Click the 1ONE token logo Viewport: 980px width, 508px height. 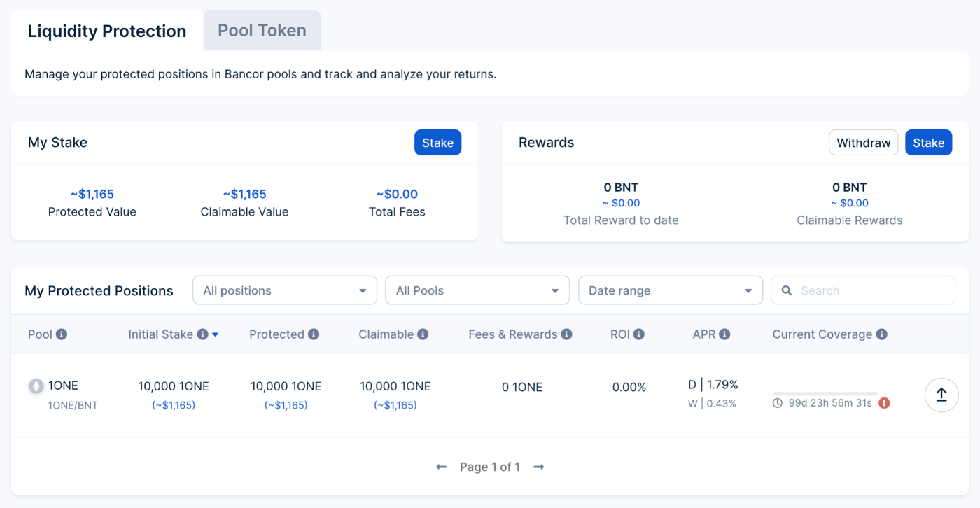coord(36,386)
